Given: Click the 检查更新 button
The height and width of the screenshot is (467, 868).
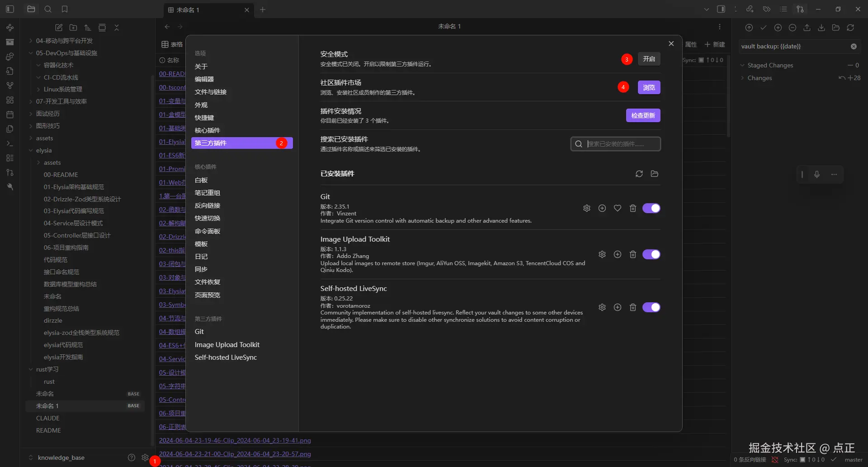Looking at the screenshot, I should point(643,115).
